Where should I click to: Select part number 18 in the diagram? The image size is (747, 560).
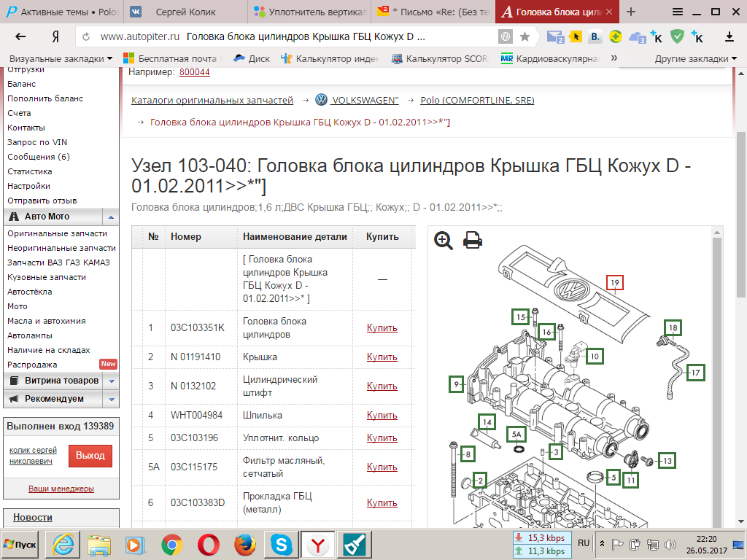[x=673, y=327]
